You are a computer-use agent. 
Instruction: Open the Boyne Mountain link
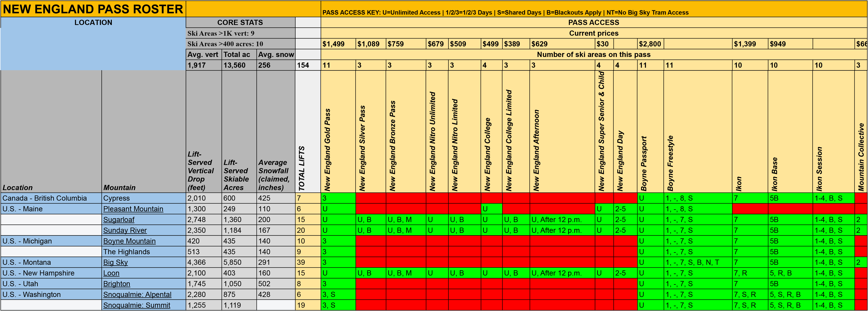pos(129,241)
